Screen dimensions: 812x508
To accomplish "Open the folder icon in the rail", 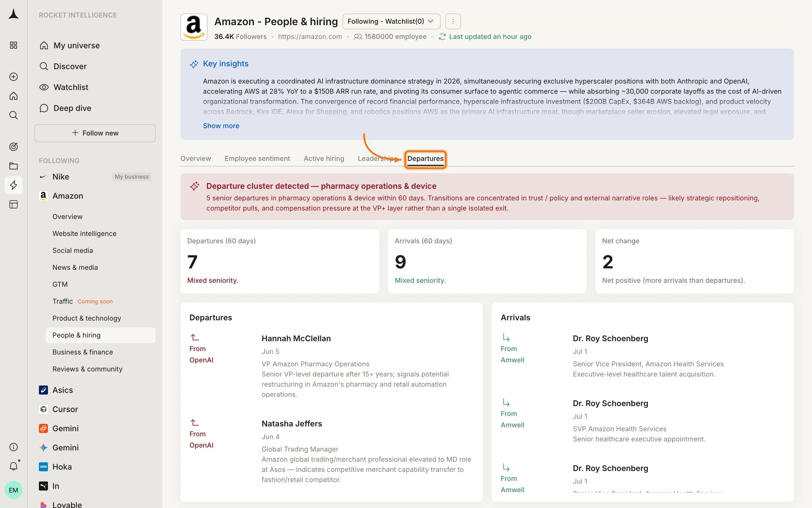I will coord(14,166).
